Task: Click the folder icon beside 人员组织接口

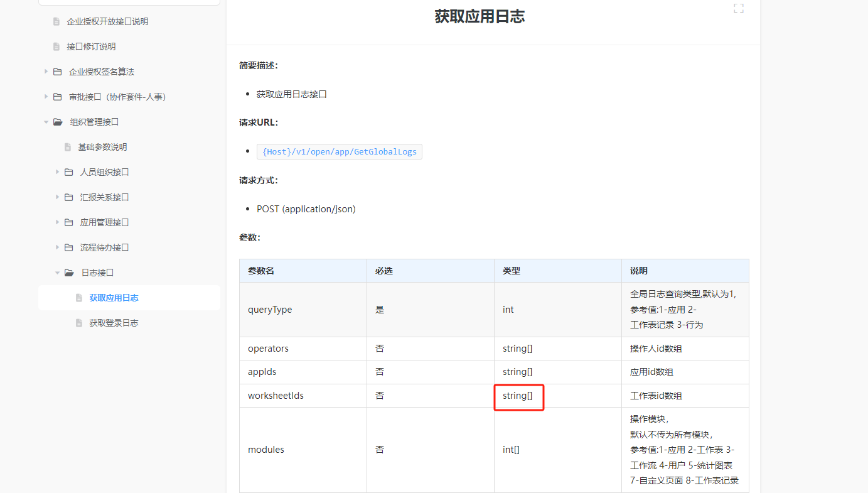Action: (x=68, y=172)
